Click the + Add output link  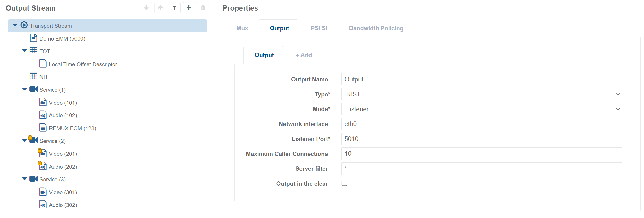click(304, 55)
